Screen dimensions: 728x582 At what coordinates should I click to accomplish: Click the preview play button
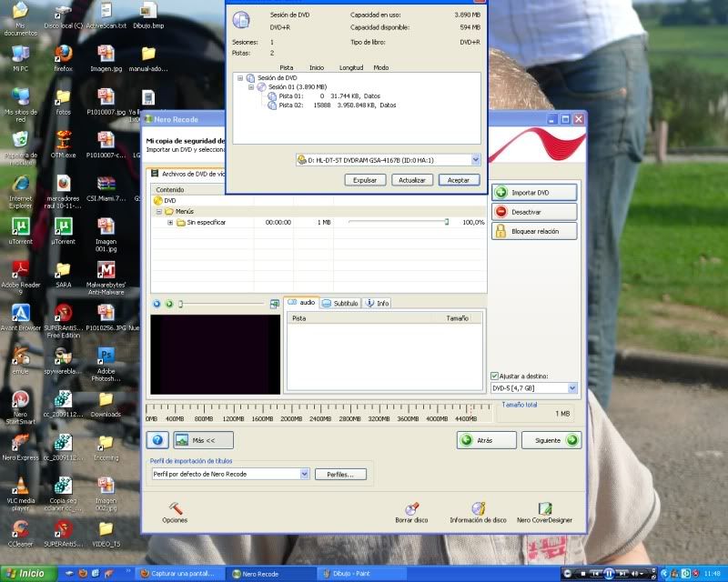[169, 304]
